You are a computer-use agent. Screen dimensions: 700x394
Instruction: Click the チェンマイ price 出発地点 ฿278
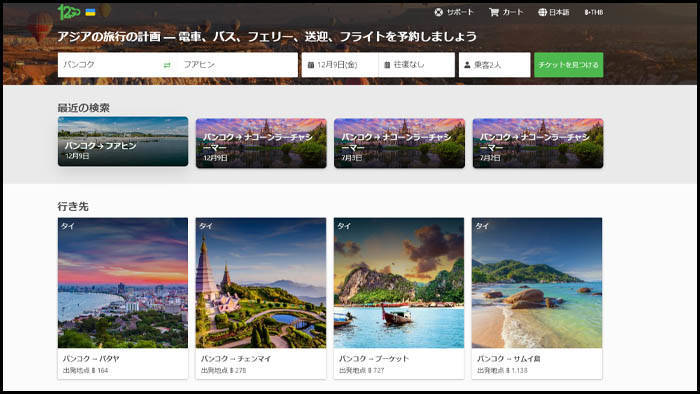[223, 370]
